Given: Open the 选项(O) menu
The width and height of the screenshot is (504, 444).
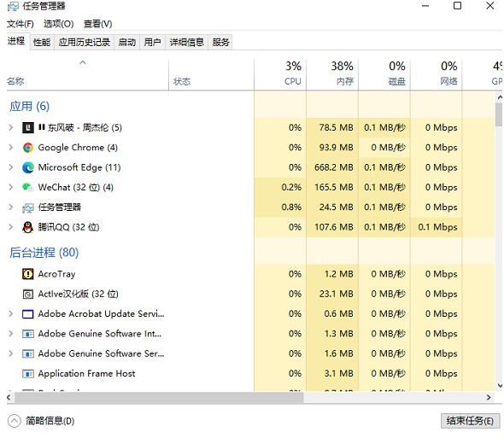Looking at the screenshot, I should (58, 24).
